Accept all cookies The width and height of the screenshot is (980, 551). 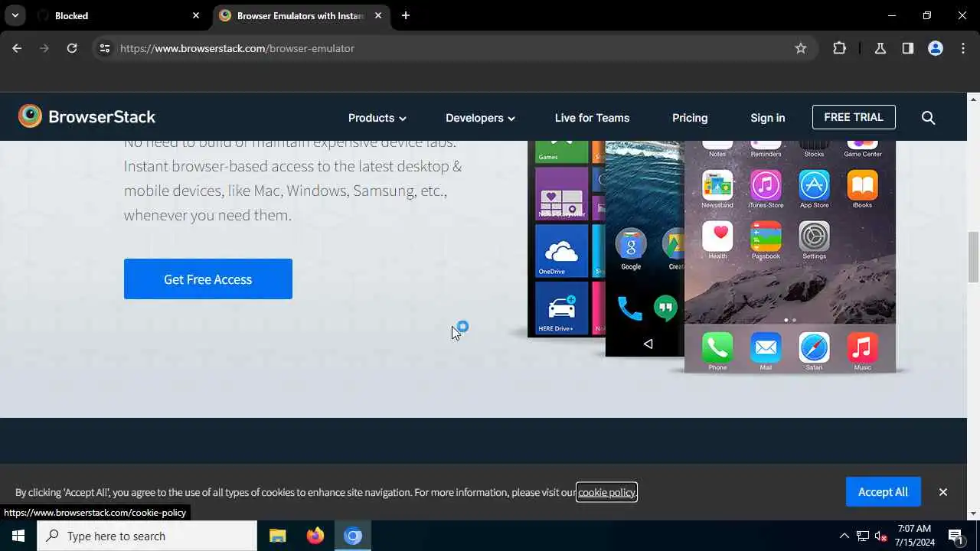coord(883,492)
